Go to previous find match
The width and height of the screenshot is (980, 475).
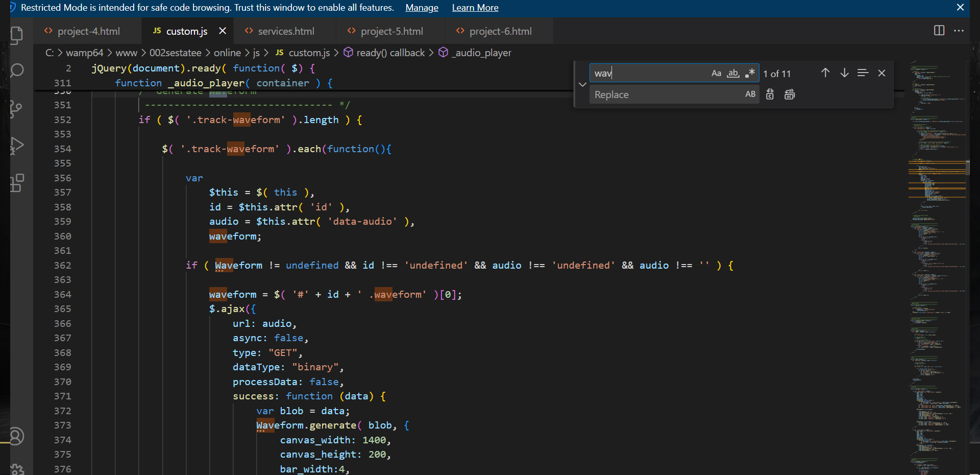pyautogui.click(x=825, y=73)
